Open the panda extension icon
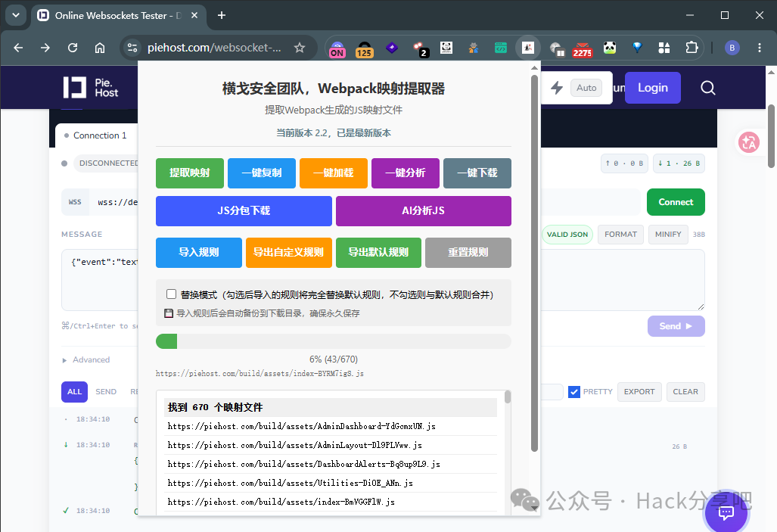777x532 pixels. click(x=610, y=48)
